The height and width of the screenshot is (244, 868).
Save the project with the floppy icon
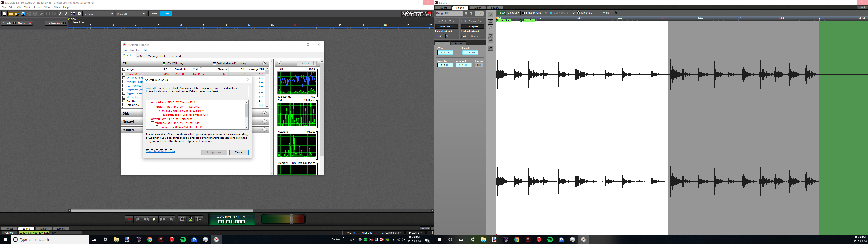[23, 14]
